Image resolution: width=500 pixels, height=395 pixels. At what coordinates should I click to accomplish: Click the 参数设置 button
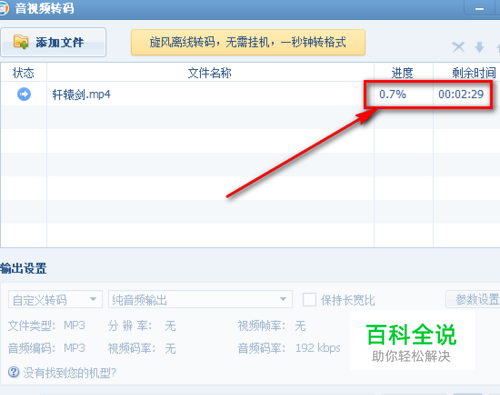(473, 299)
